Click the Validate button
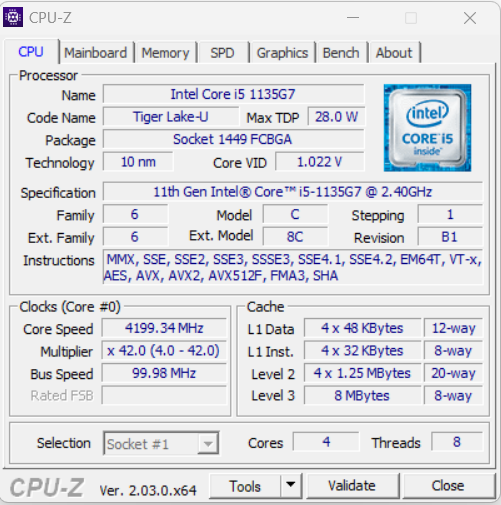 click(352, 486)
